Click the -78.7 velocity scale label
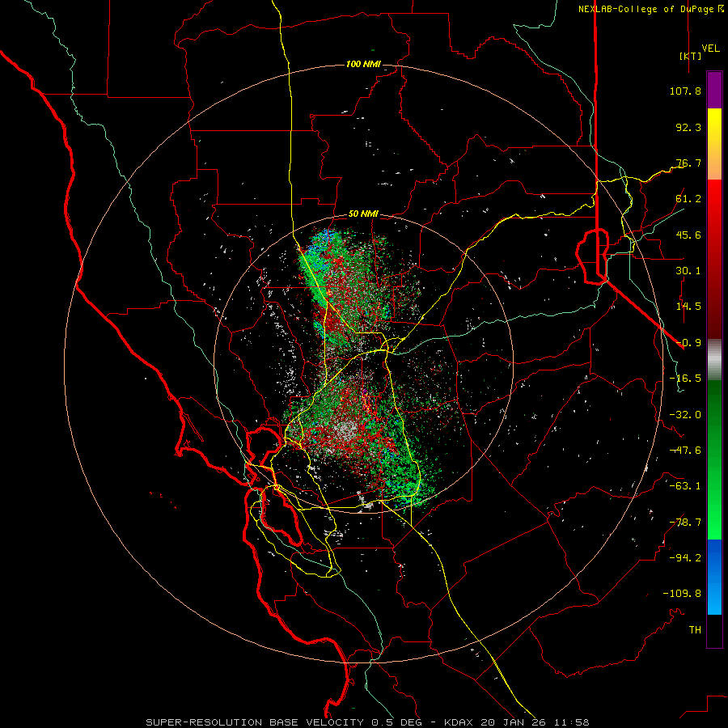The width and height of the screenshot is (728, 728). pos(685,523)
